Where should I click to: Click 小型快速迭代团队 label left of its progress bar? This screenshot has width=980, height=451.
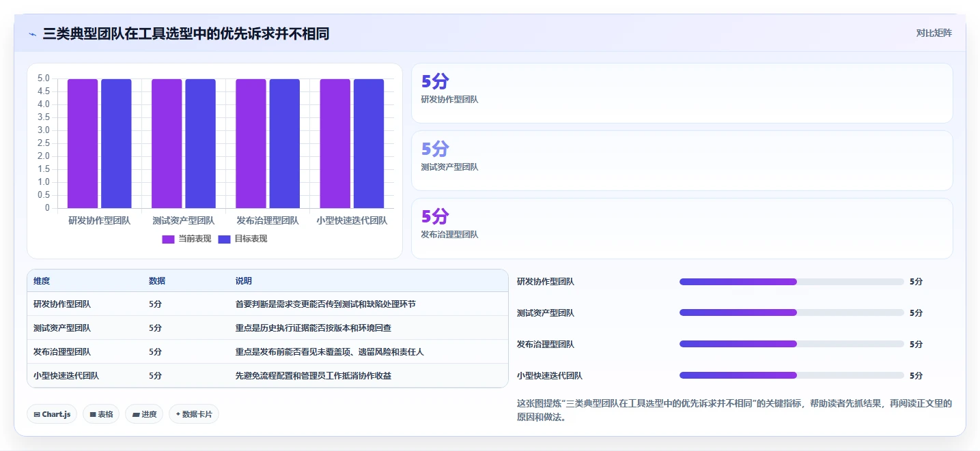[550, 376]
